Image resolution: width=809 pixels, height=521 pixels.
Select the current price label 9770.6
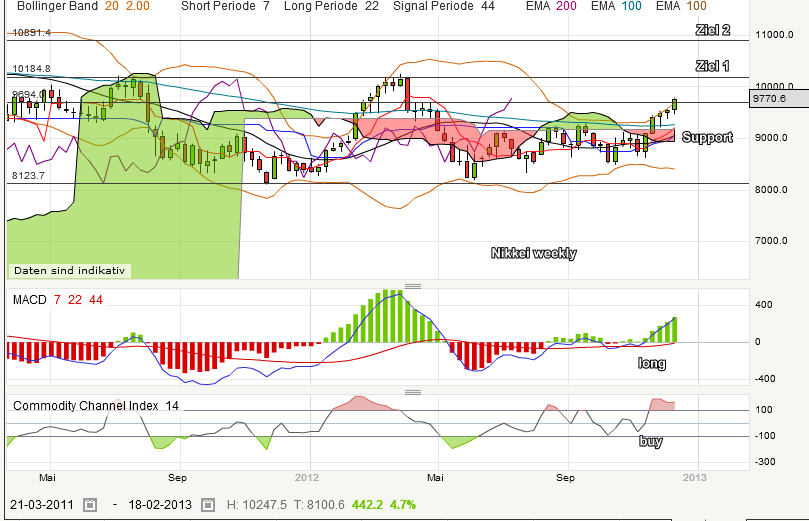778,99
